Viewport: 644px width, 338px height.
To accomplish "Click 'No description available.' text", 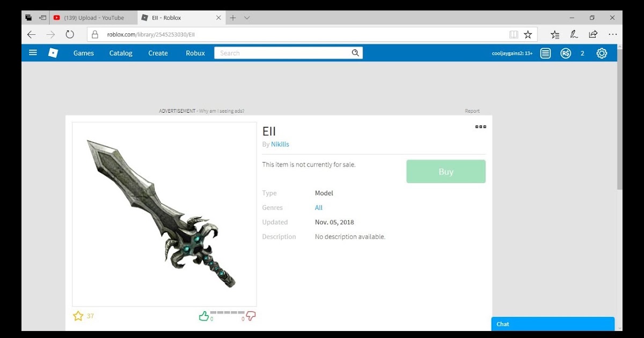I will [350, 237].
